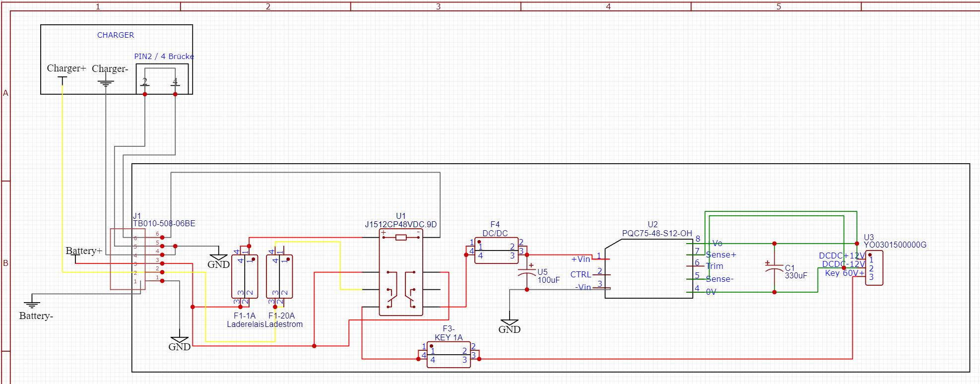Click the Trim pin label

pos(715,266)
